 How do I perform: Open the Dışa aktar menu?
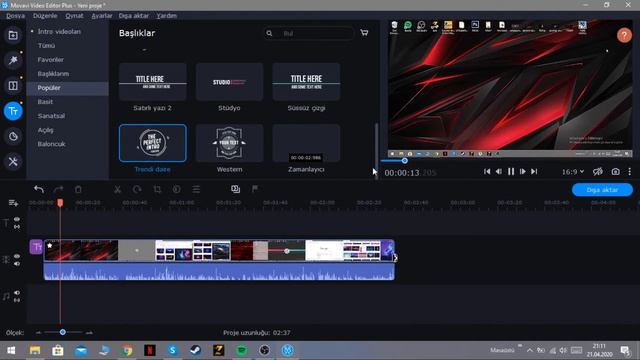point(134,16)
